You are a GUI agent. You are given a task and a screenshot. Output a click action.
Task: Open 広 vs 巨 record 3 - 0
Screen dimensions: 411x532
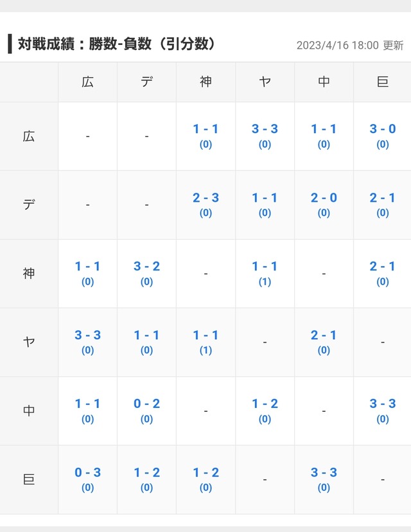point(383,136)
